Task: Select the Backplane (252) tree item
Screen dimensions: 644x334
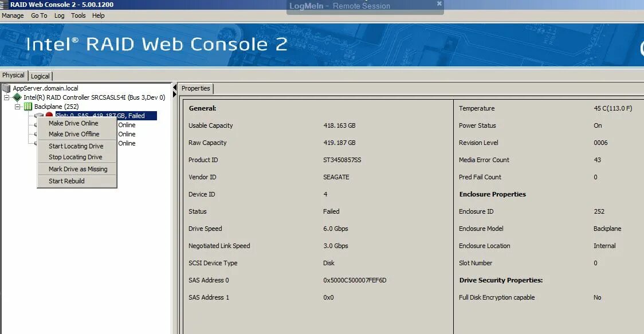Action: tap(56, 107)
